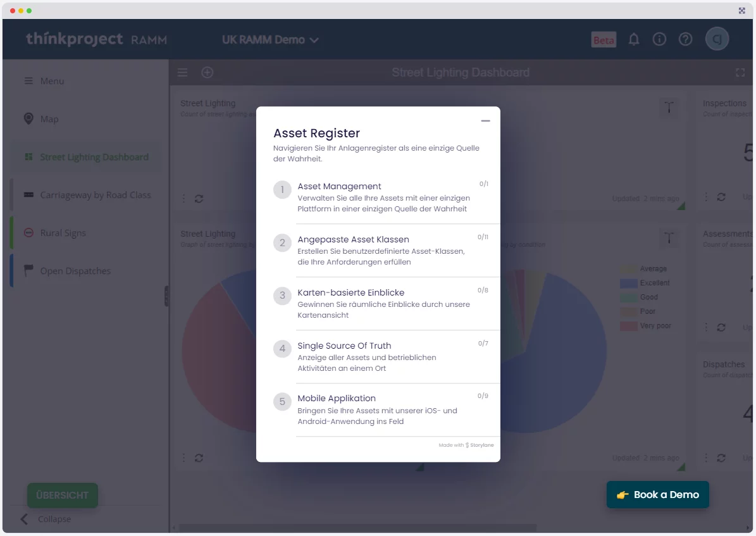Open the Karten-basierte Einblicke step
This screenshot has width=756, height=536.
click(x=350, y=292)
